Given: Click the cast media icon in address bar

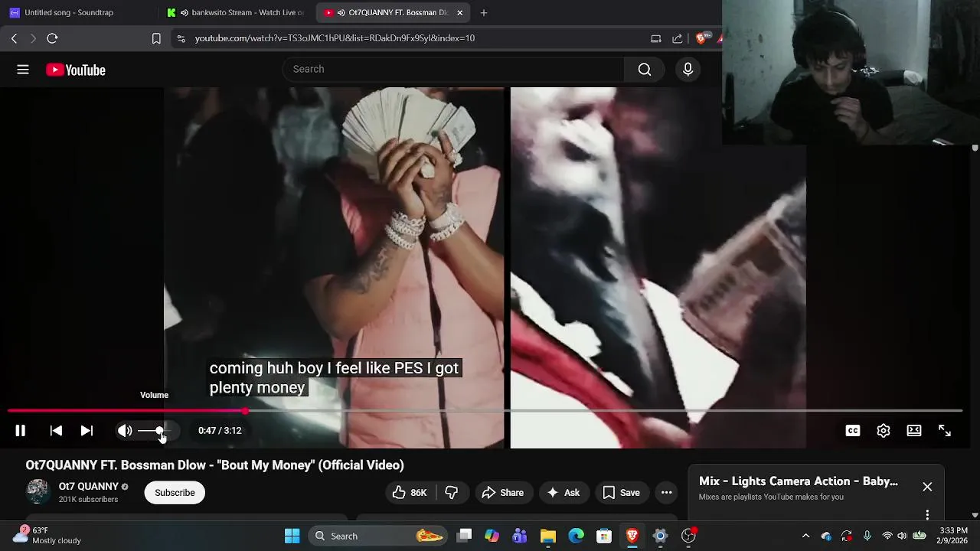Looking at the screenshot, I should pos(656,38).
